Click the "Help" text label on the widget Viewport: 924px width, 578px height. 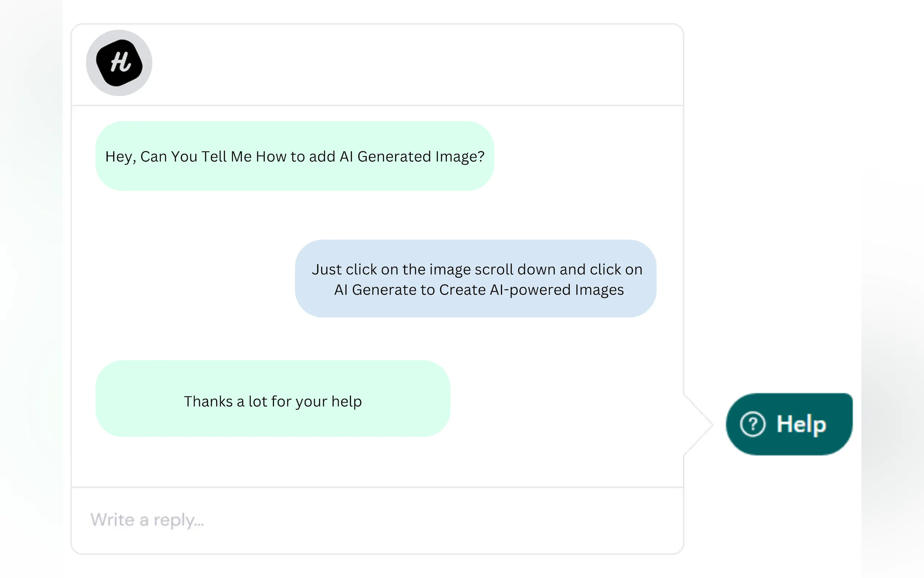pyautogui.click(x=801, y=424)
